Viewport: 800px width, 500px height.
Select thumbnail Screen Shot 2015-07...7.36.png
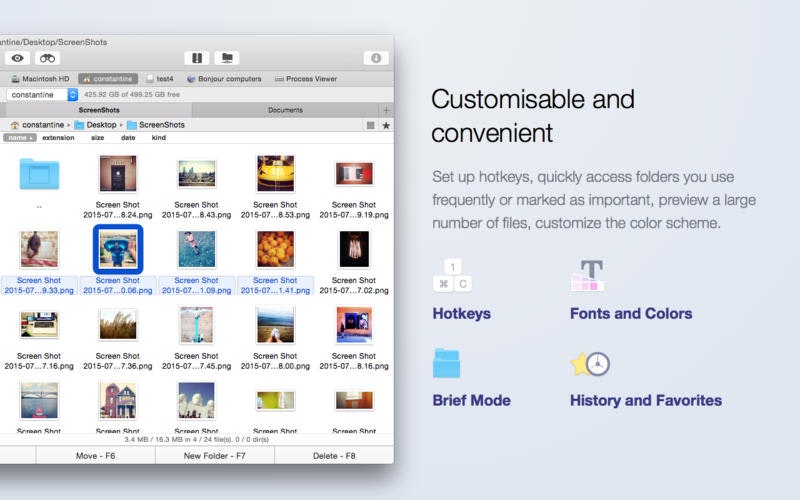click(x=118, y=324)
